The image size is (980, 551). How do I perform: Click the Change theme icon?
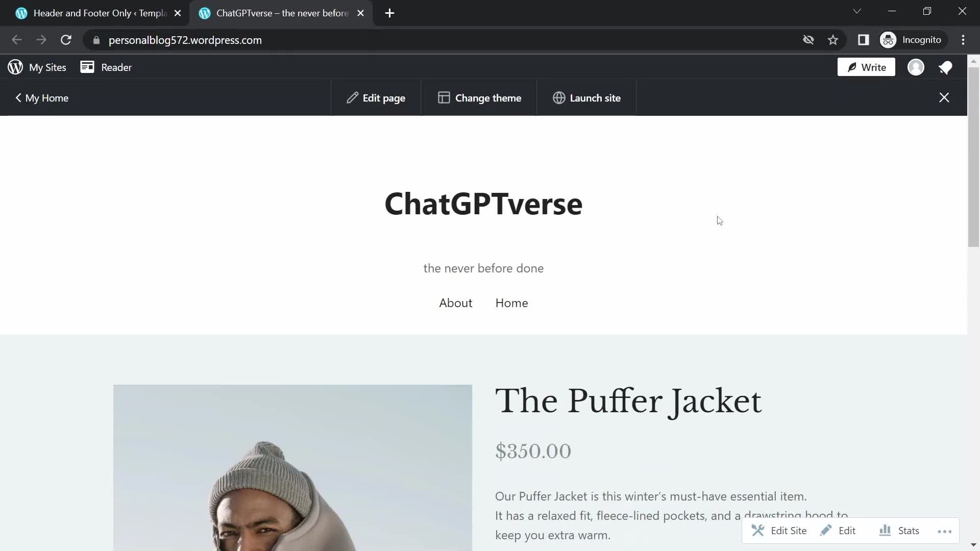point(444,98)
